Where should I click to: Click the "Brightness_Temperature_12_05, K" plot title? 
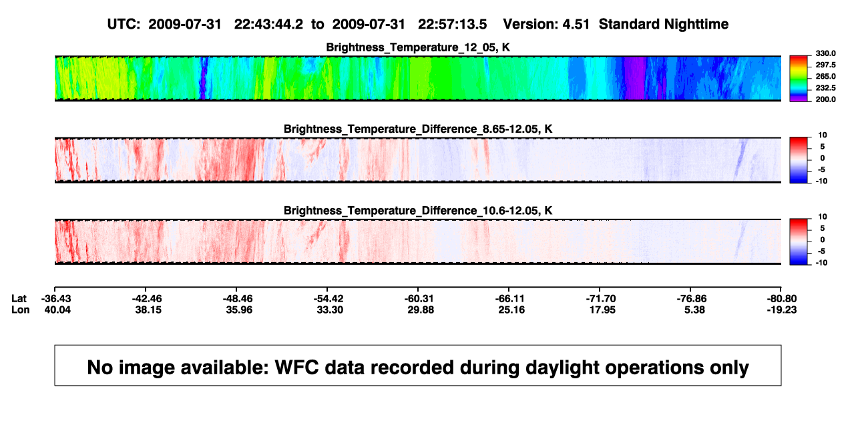(418, 47)
